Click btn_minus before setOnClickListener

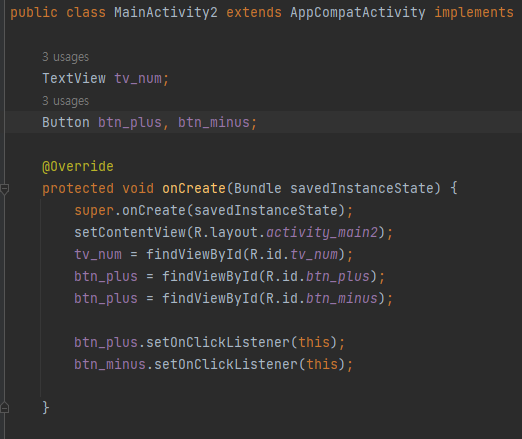(x=110, y=364)
